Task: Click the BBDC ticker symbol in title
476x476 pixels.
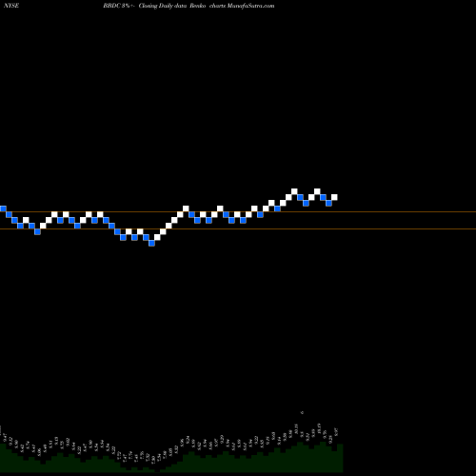Action: coord(111,6)
